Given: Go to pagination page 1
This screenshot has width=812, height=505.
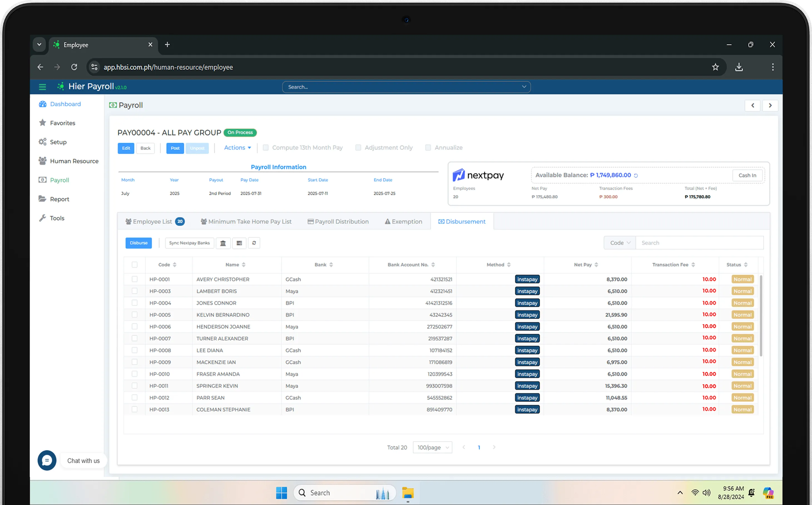Looking at the screenshot, I should pyautogui.click(x=479, y=447).
